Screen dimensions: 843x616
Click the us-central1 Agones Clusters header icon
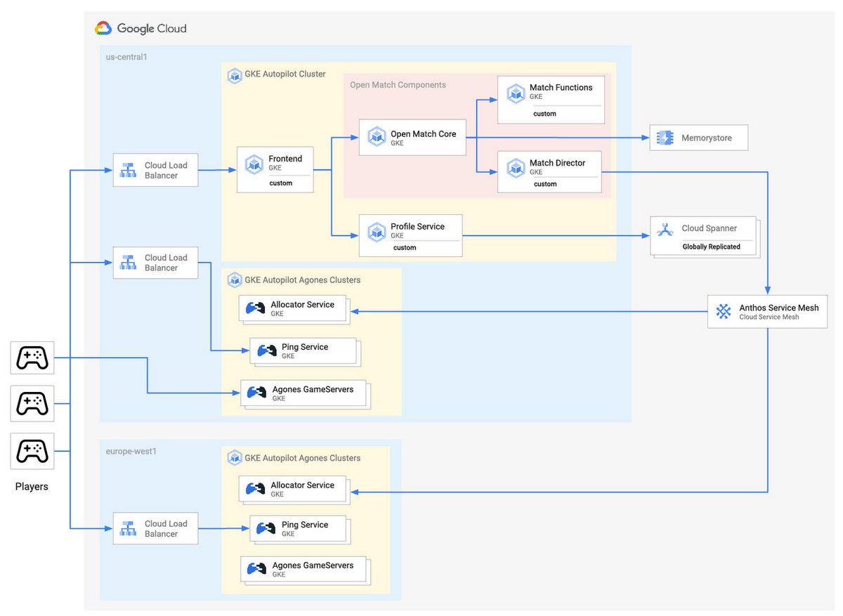235,280
